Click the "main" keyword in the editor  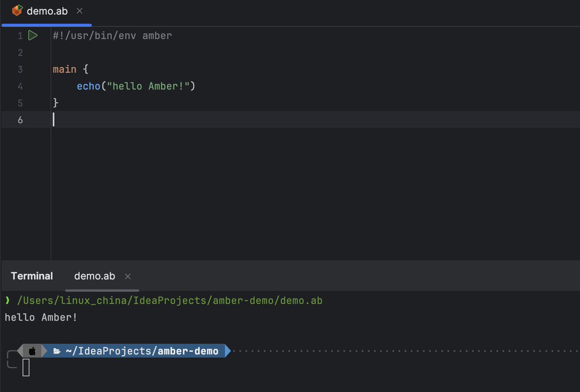point(65,69)
